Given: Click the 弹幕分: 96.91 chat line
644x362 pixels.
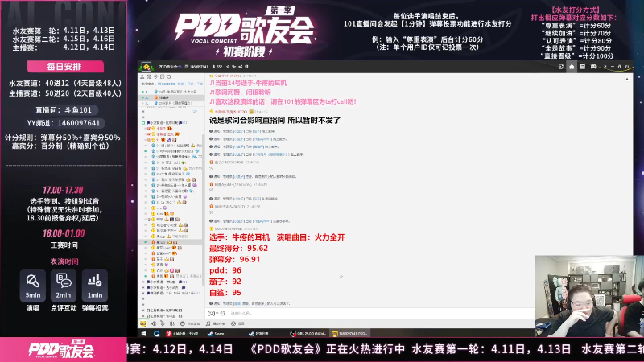Looking at the screenshot, I should [x=234, y=259].
